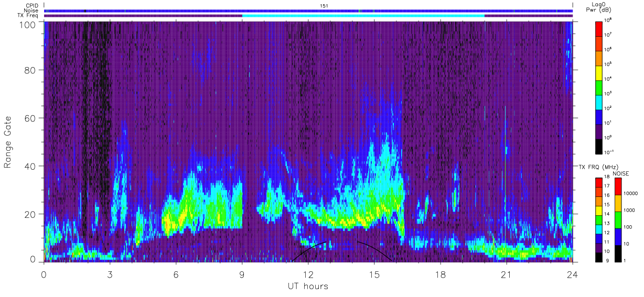
Task: Click the 6 tick on UT hours axis
Action: pyautogui.click(x=176, y=274)
